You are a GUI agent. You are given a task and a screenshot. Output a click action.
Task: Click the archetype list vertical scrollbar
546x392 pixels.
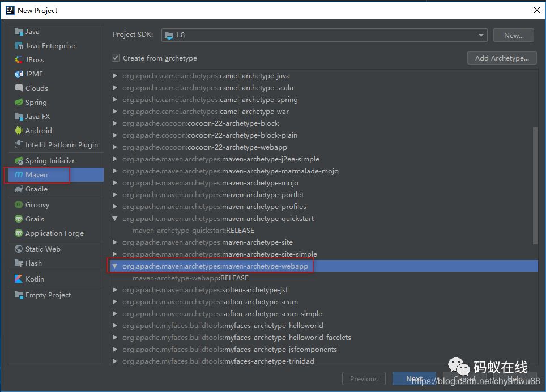(535, 186)
